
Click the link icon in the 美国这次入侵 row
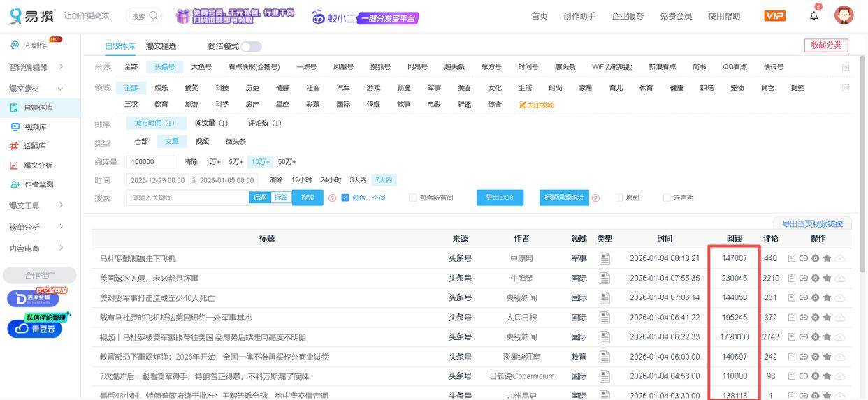coord(803,278)
